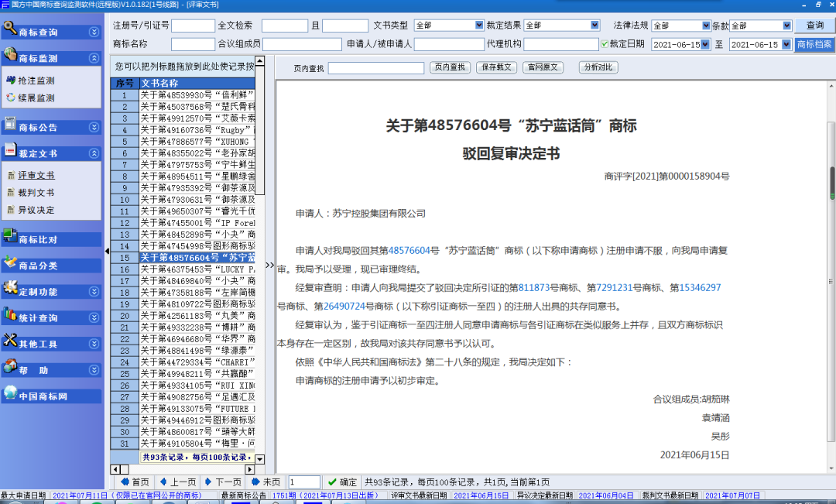Select the 续展监测 icon
This screenshot has width=836, height=504.
click(x=11, y=98)
